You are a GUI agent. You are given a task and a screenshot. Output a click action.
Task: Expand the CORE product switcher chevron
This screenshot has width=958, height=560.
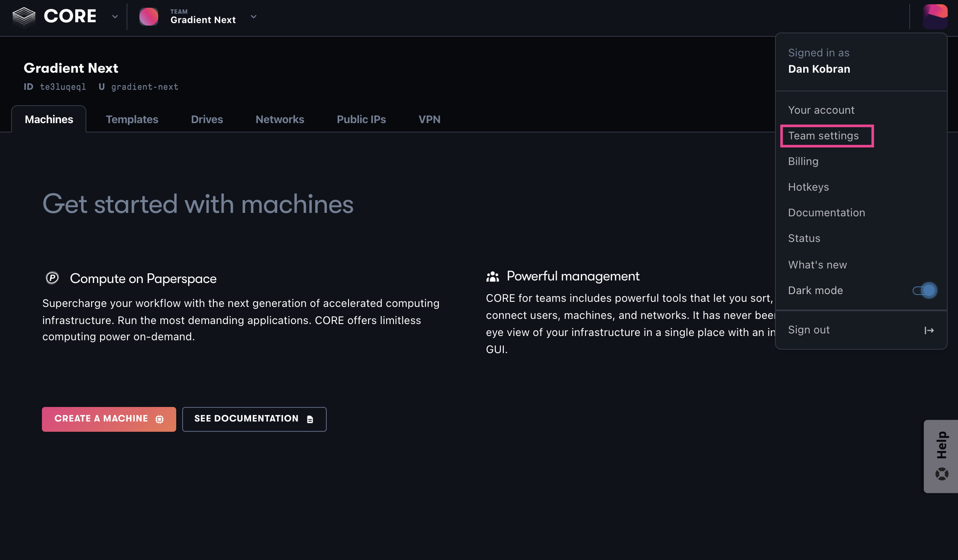coord(115,17)
